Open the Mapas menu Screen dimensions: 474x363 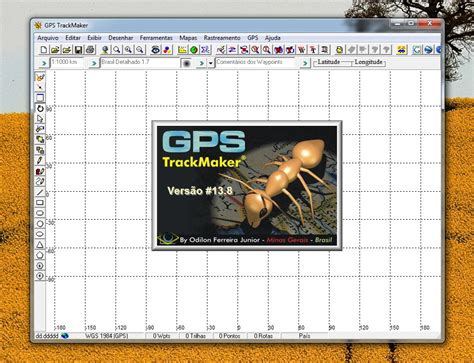point(188,38)
